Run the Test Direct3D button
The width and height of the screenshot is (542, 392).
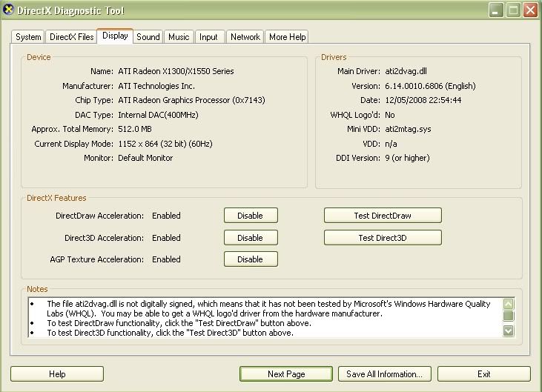point(383,238)
